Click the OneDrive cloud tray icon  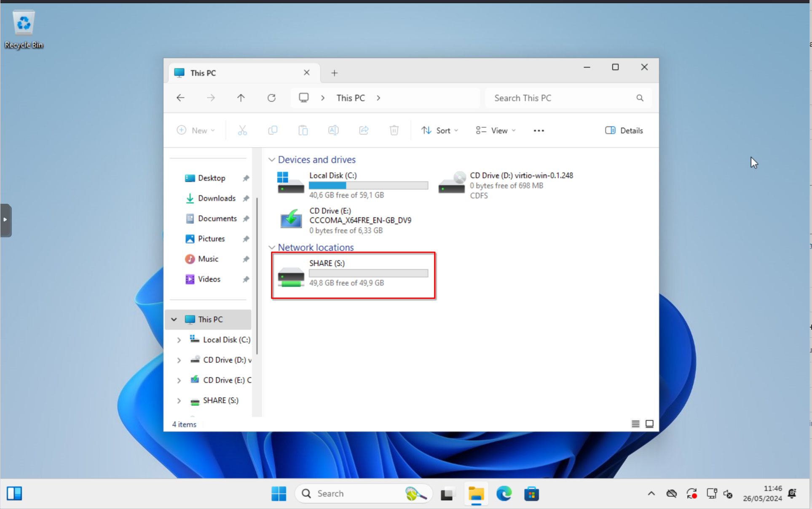672,493
